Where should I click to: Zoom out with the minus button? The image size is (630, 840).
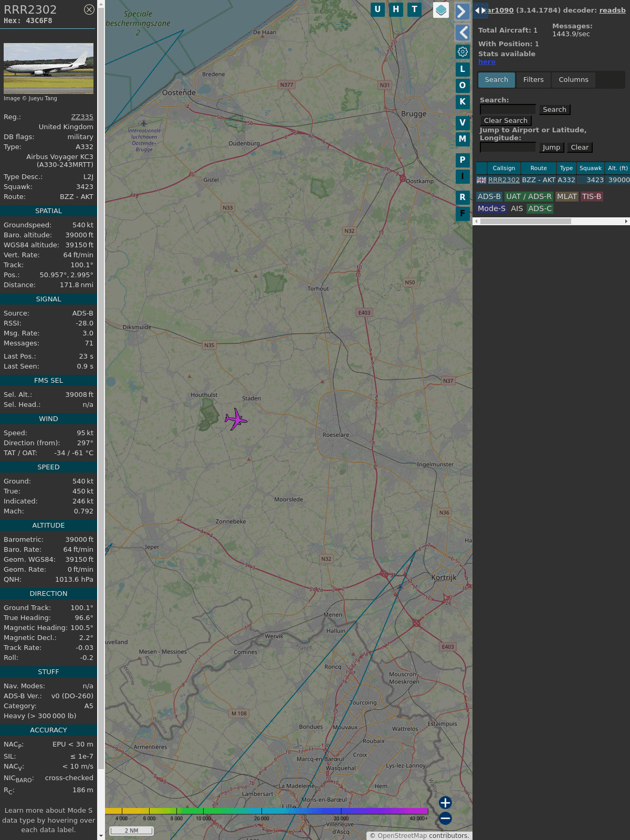[x=445, y=818]
